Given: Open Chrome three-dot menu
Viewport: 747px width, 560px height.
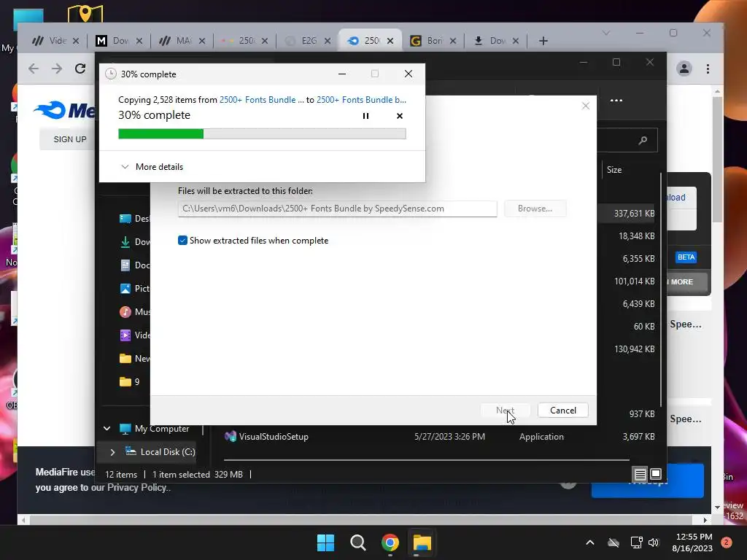Looking at the screenshot, I should click(708, 69).
